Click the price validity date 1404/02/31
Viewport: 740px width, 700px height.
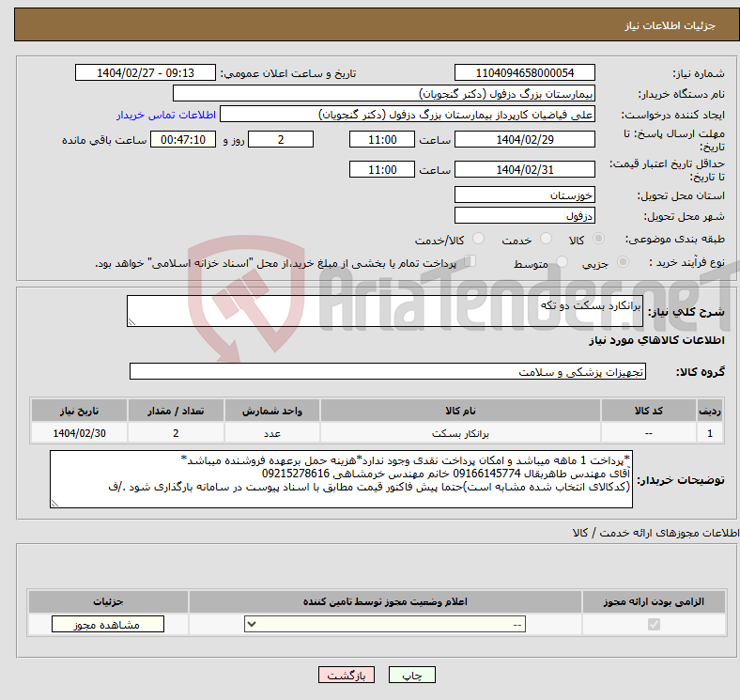524,169
